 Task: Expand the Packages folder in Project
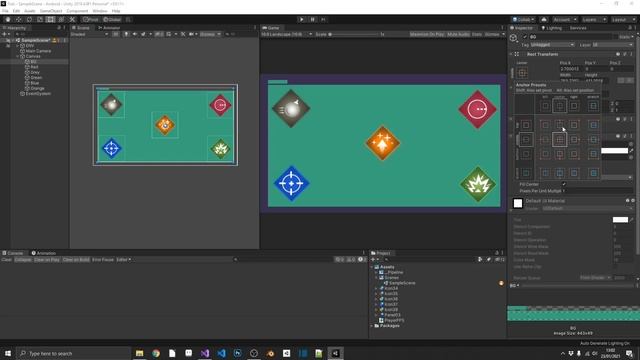(x=372, y=326)
